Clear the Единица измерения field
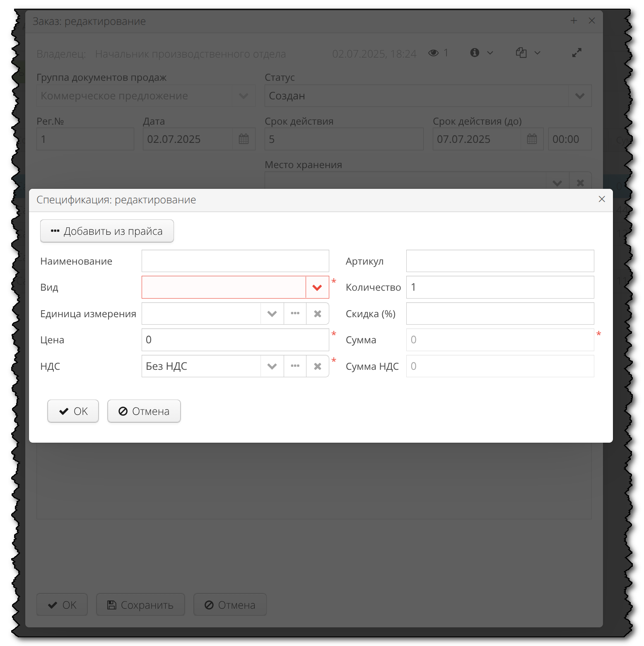The height and width of the screenshot is (646, 644). coord(317,313)
